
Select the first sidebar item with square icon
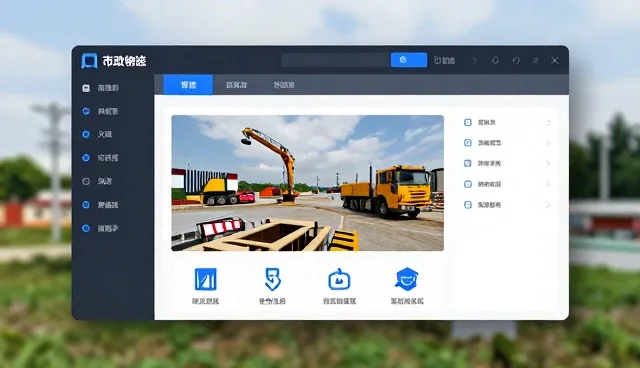[x=100, y=88]
